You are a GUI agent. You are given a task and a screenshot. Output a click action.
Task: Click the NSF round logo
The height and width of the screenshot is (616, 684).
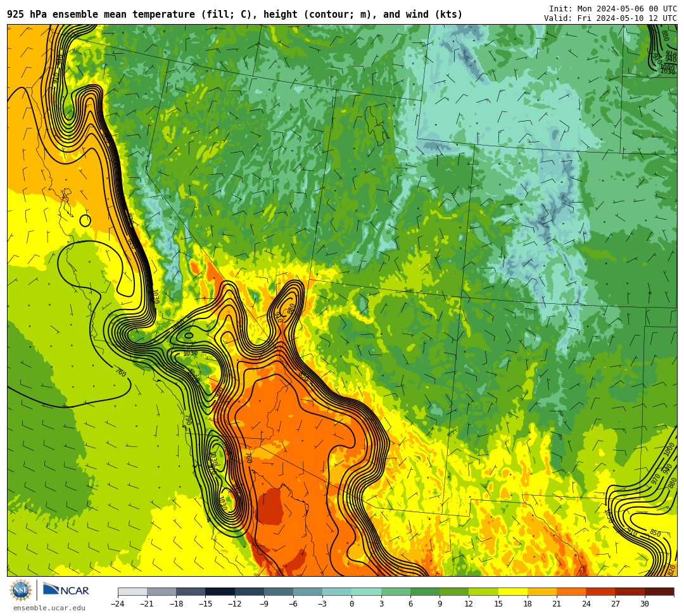pos(21,590)
